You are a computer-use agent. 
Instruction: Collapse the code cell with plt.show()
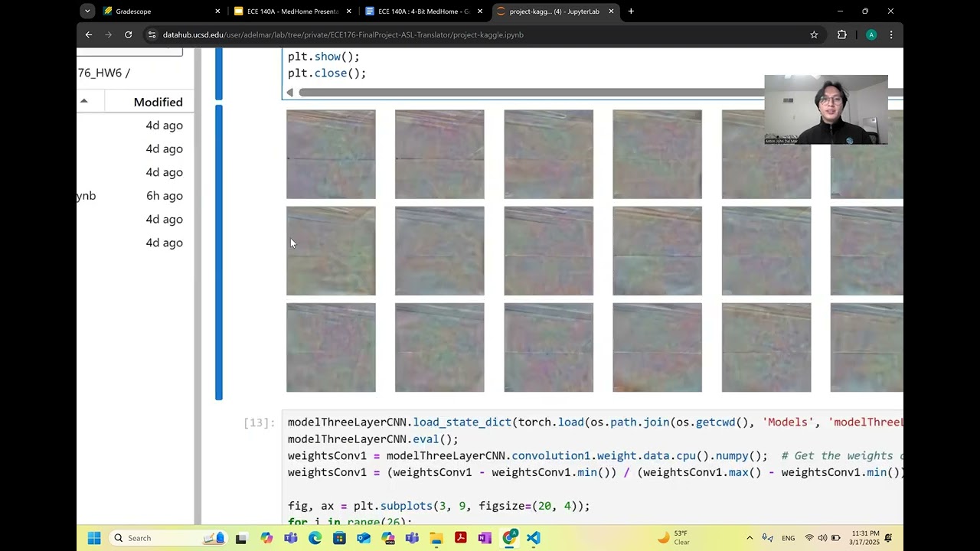(219, 74)
